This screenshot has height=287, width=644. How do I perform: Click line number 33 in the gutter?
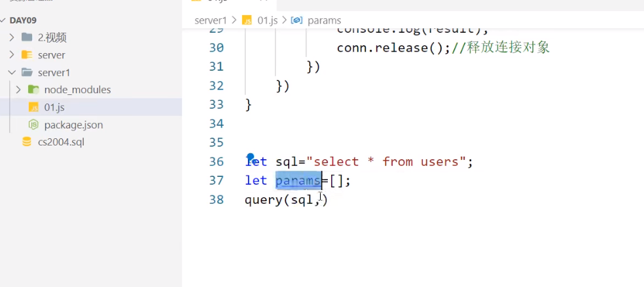point(217,104)
